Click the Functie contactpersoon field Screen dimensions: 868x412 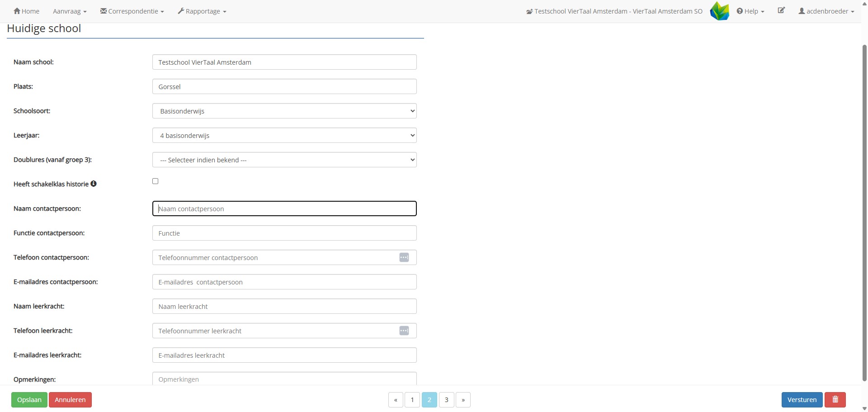point(284,233)
